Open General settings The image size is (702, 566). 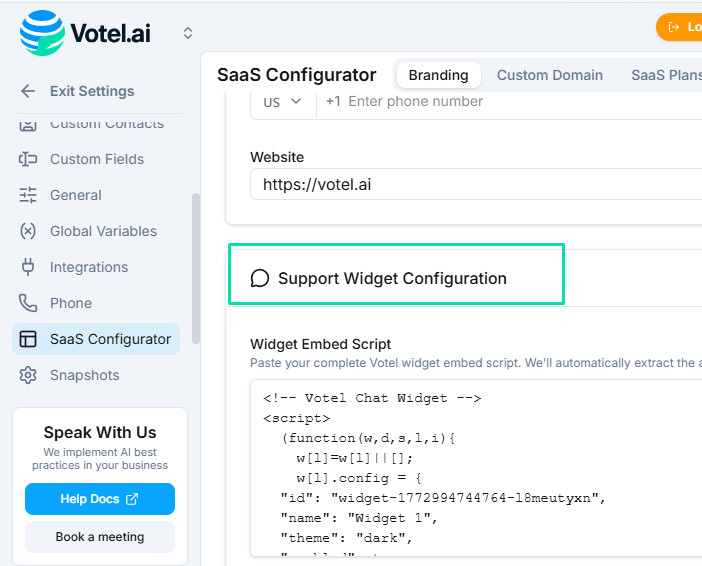click(x=76, y=195)
